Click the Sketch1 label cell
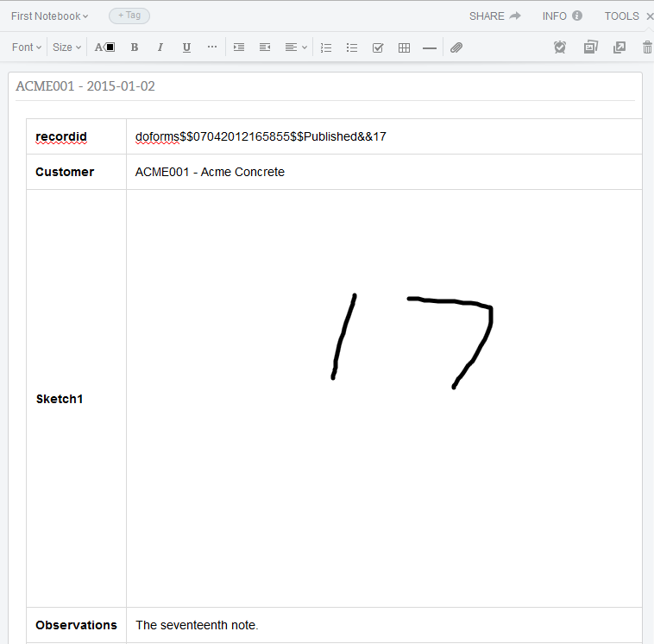654x644 pixels. [x=76, y=399]
